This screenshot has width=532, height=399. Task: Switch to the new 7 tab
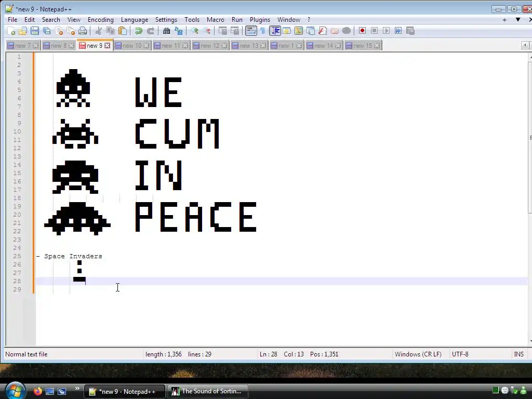point(23,46)
